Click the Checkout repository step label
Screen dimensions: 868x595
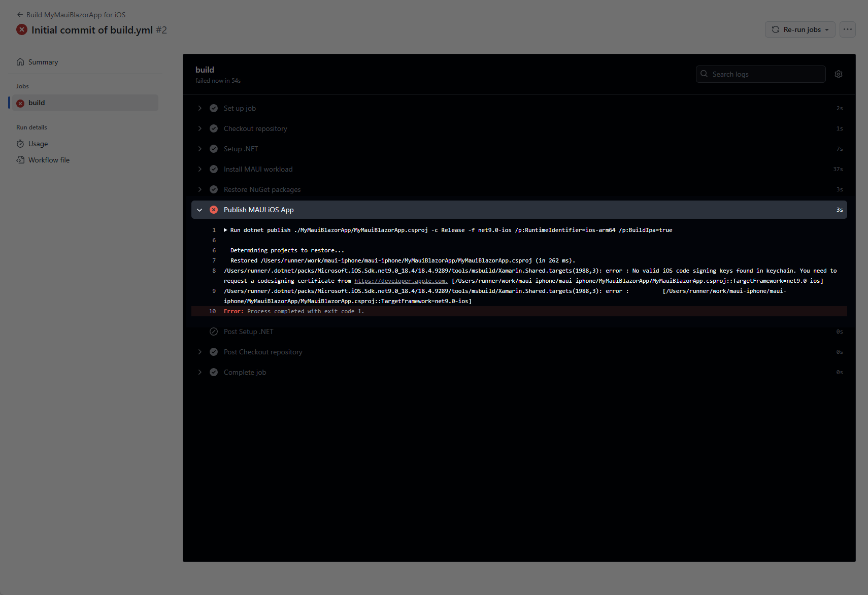pyautogui.click(x=255, y=128)
